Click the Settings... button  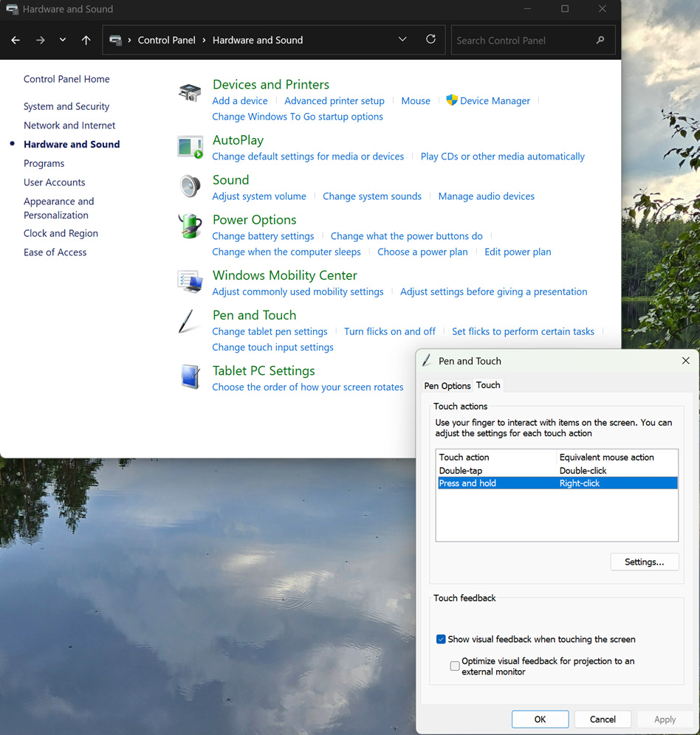pyautogui.click(x=644, y=562)
